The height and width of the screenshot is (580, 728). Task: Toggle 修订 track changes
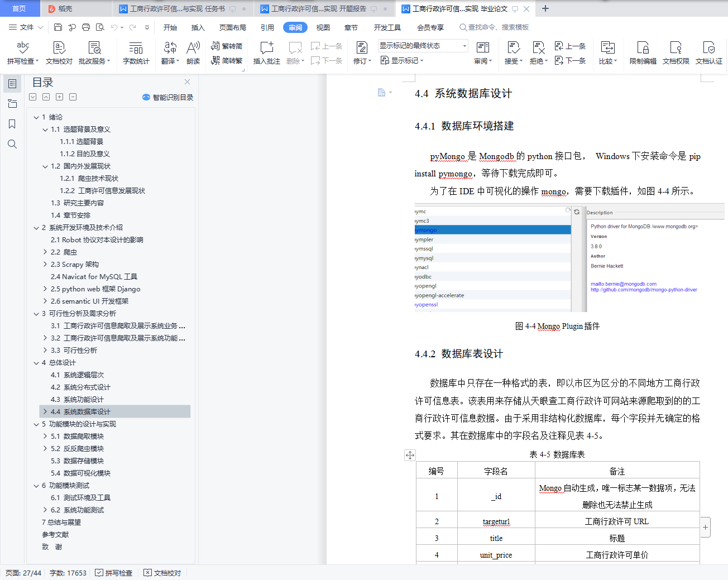[x=362, y=53]
